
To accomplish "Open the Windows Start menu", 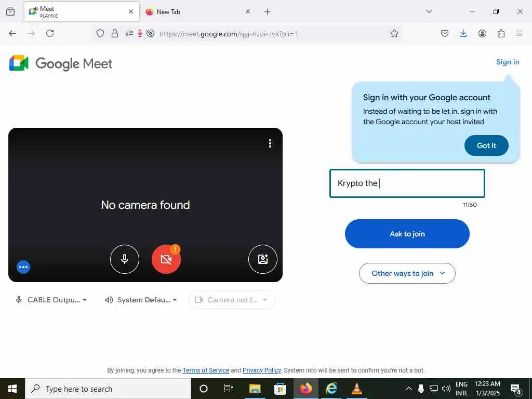I will (x=12, y=389).
